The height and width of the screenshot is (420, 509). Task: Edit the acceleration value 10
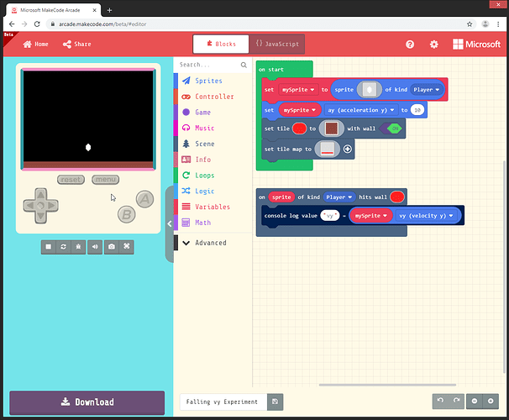(x=417, y=110)
